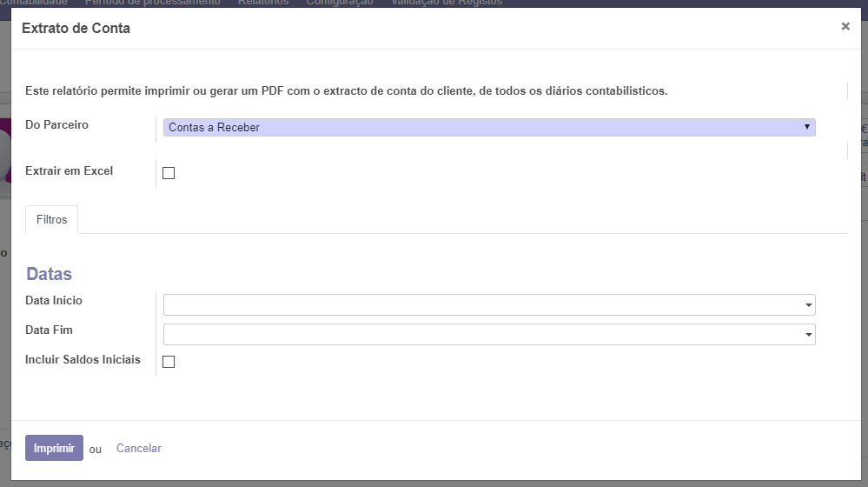This screenshot has height=487, width=868.
Task: Open the Do Parceiro dropdown
Action: pos(489,128)
